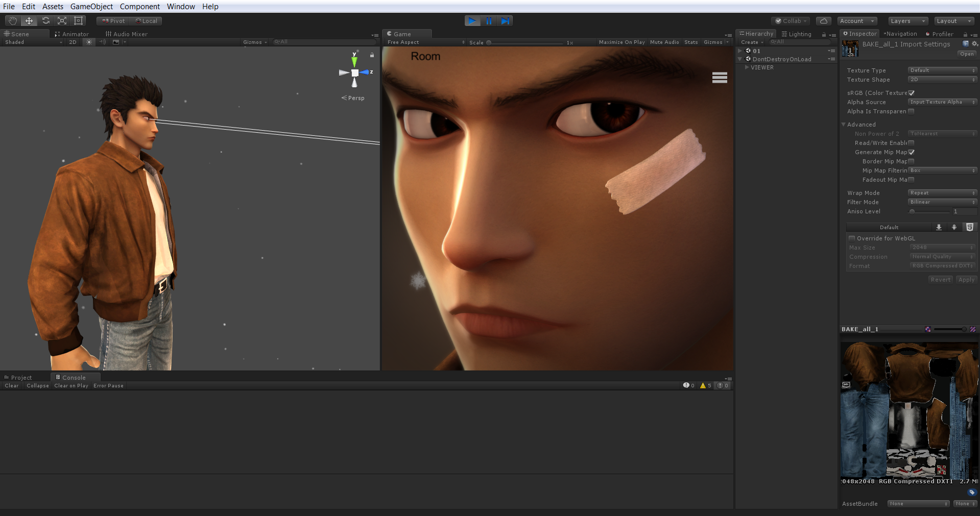Click the Step frame button
The image size is (980, 516).
tap(505, 21)
